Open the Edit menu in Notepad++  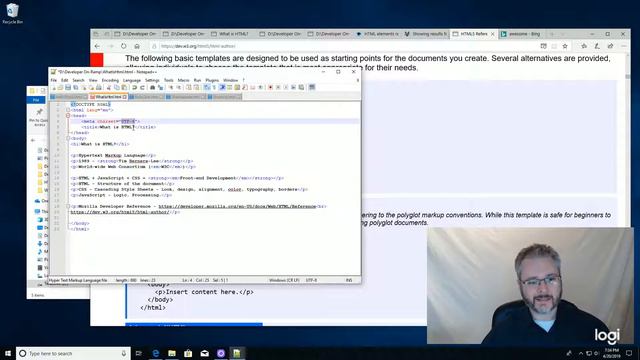[64, 80]
